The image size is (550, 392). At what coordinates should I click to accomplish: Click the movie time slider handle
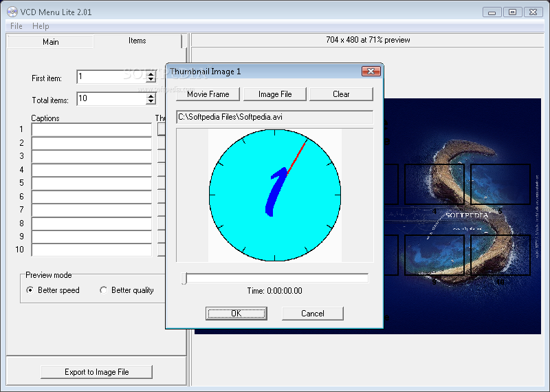184,278
